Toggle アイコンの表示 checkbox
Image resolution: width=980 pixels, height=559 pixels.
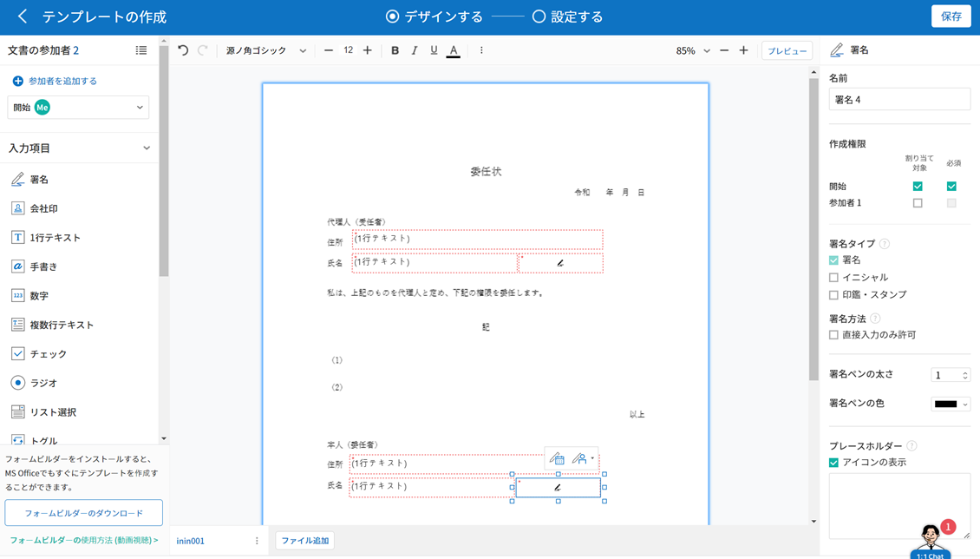pos(833,463)
